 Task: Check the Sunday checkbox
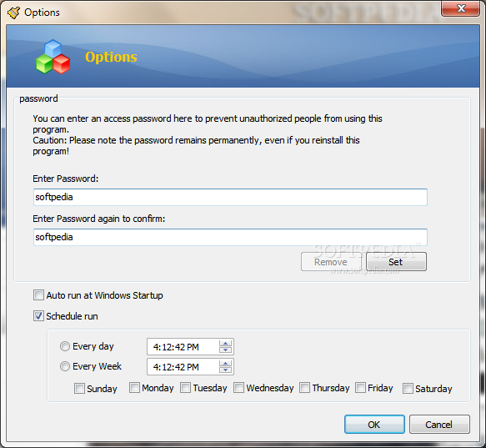(79, 389)
